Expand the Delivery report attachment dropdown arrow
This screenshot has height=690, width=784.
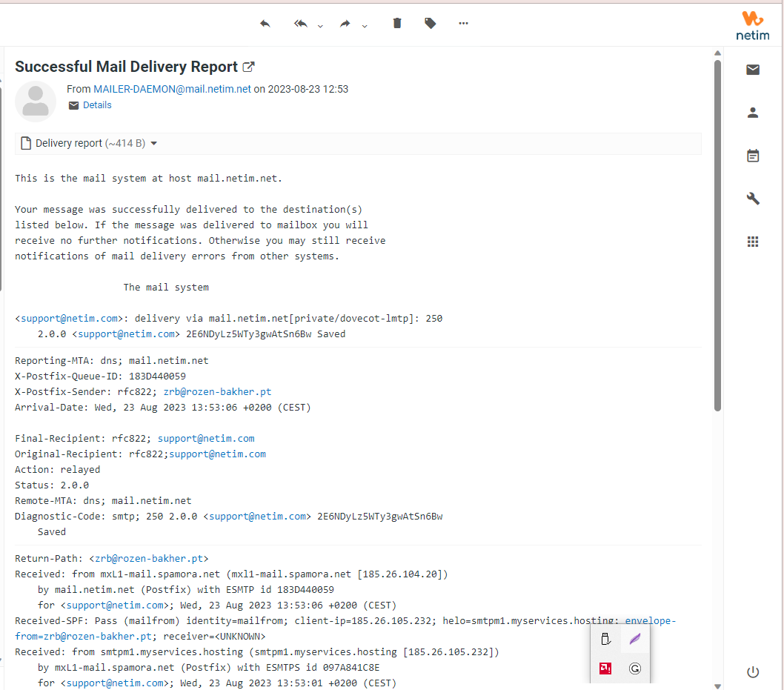coord(154,144)
